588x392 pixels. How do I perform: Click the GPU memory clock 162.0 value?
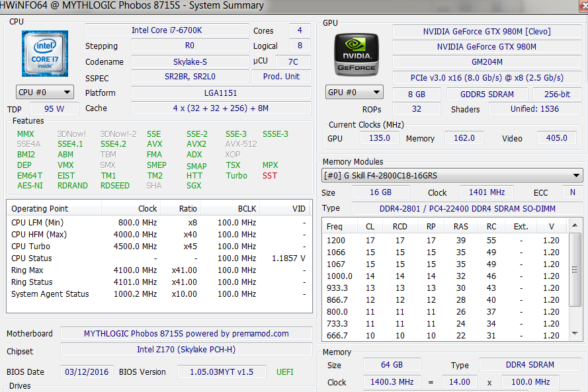[x=464, y=138]
